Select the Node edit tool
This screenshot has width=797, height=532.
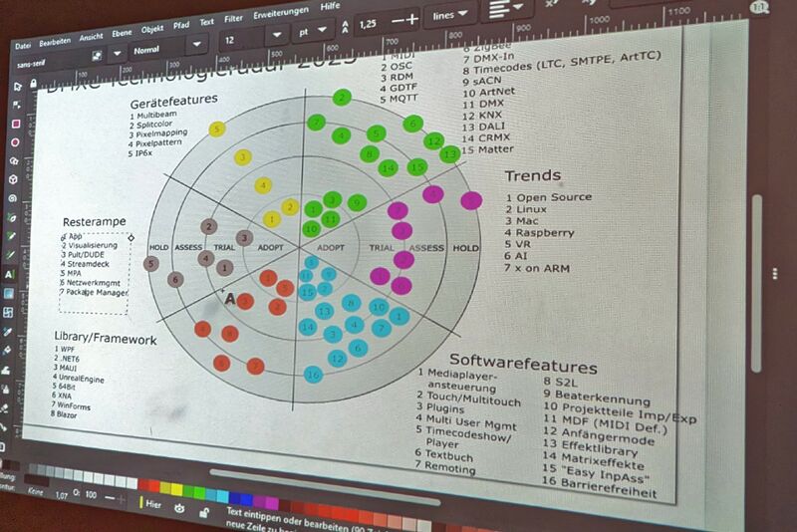pyautogui.click(x=17, y=105)
